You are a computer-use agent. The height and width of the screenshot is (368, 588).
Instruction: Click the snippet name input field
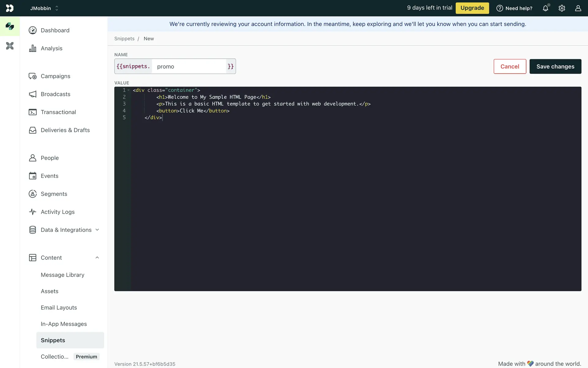(189, 67)
